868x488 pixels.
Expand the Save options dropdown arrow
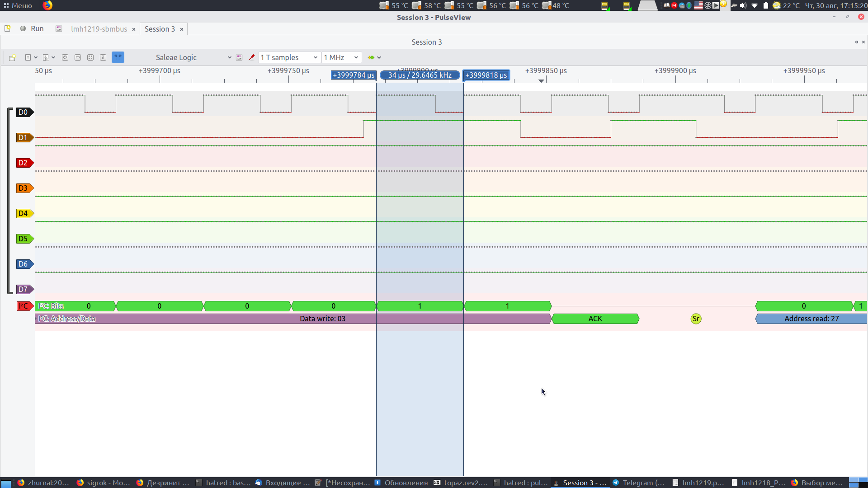pos(53,57)
